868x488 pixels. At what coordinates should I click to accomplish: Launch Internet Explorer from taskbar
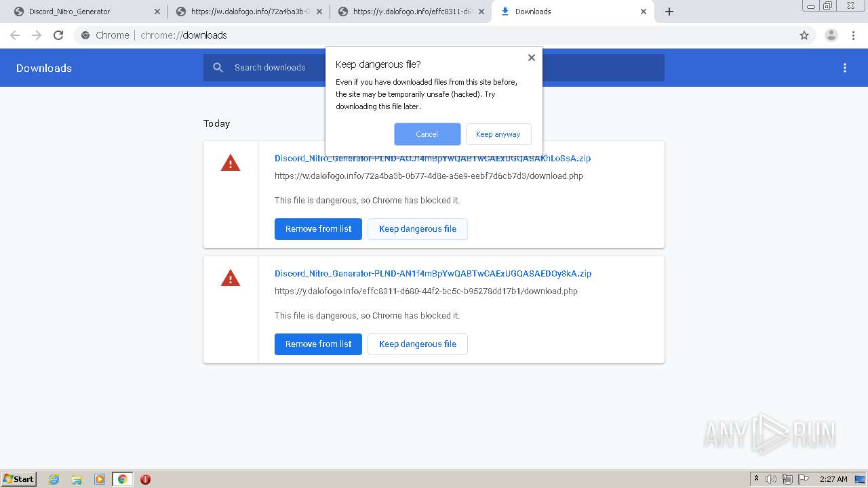(54, 479)
